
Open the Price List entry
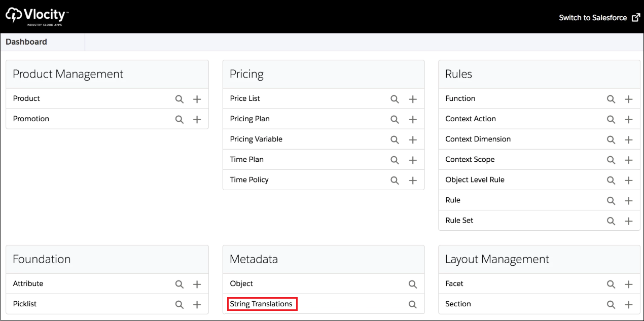coord(245,98)
